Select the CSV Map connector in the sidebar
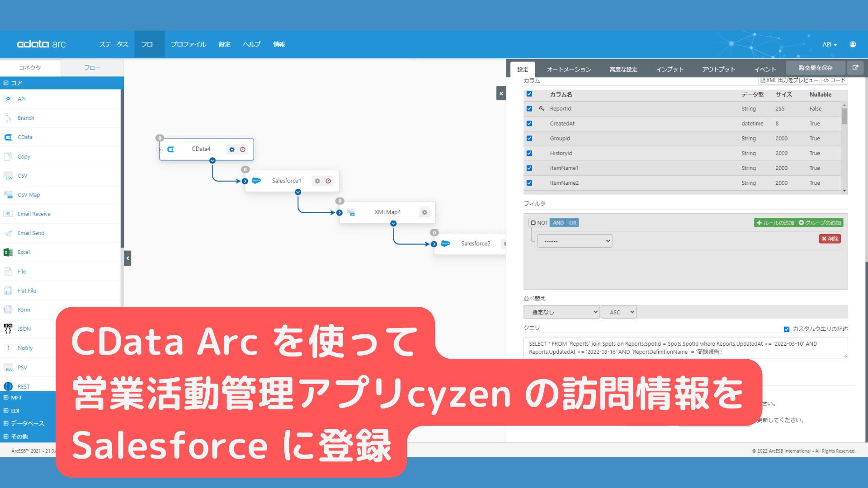This screenshot has height=488, width=868. coord(29,195)
